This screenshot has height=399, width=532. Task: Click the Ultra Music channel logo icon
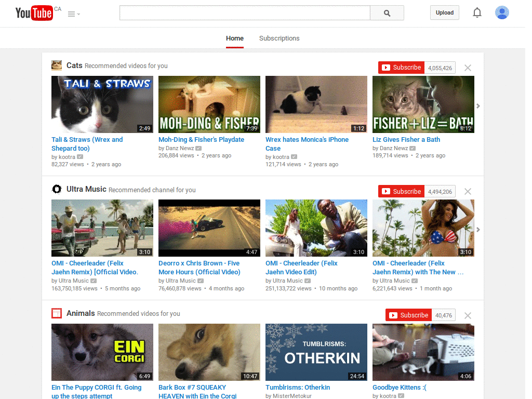57,189
